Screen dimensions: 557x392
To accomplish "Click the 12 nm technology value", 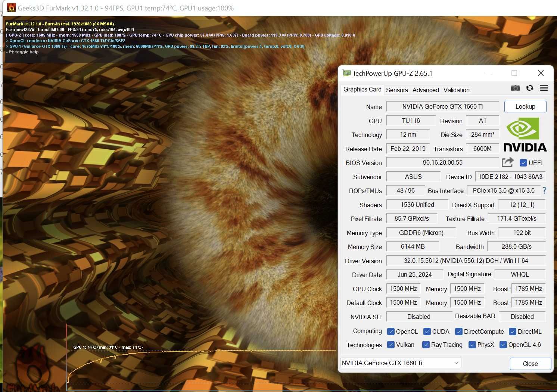I will (408, 134).
